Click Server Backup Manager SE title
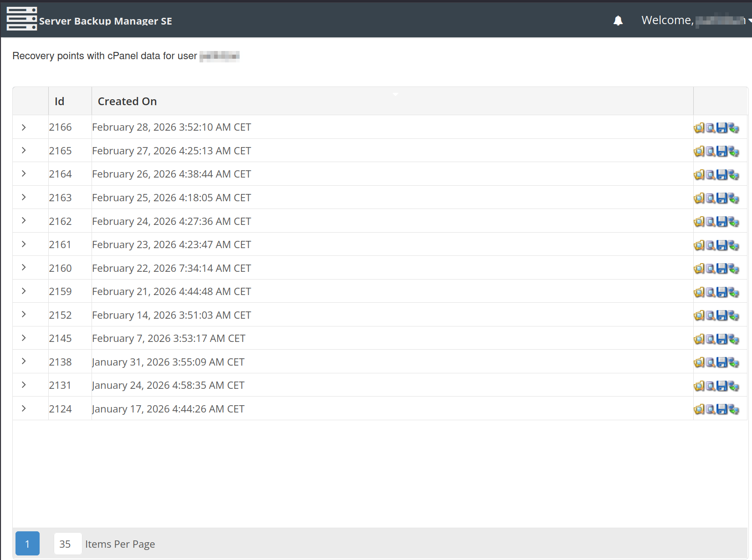 pyautogui.click(x=105, y=21)
